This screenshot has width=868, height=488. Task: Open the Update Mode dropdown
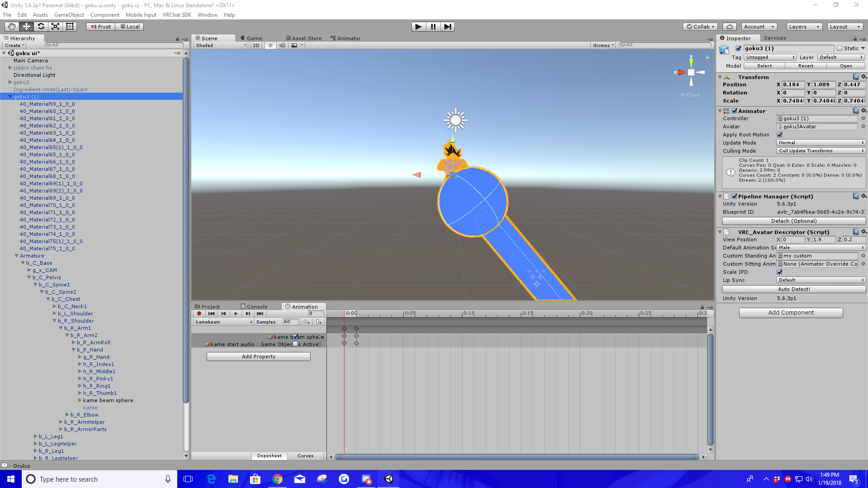click(x=821, y=143)
